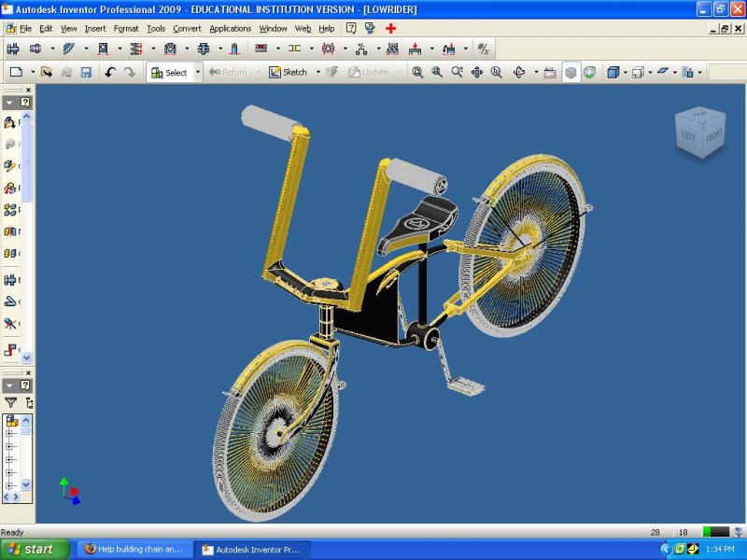The image size is (747, 560).
Task: Toggle the ViewCube toolbar button
Action: [571, 73]
